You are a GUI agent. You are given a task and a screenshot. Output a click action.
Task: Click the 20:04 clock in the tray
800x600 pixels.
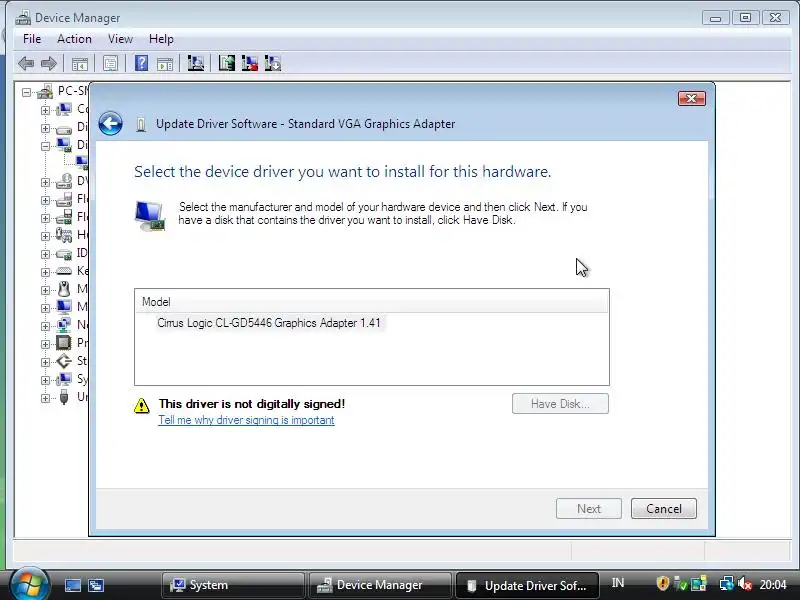pos(773,584)
